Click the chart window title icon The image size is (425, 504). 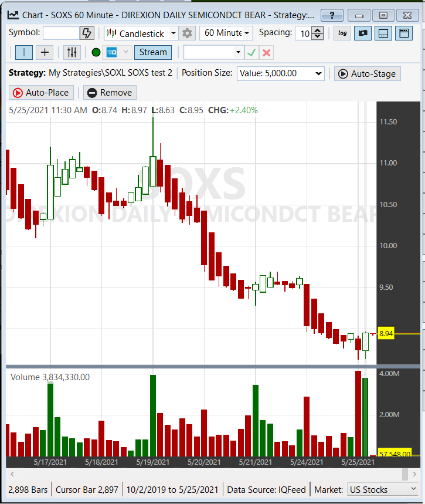(x=13, y=15)
